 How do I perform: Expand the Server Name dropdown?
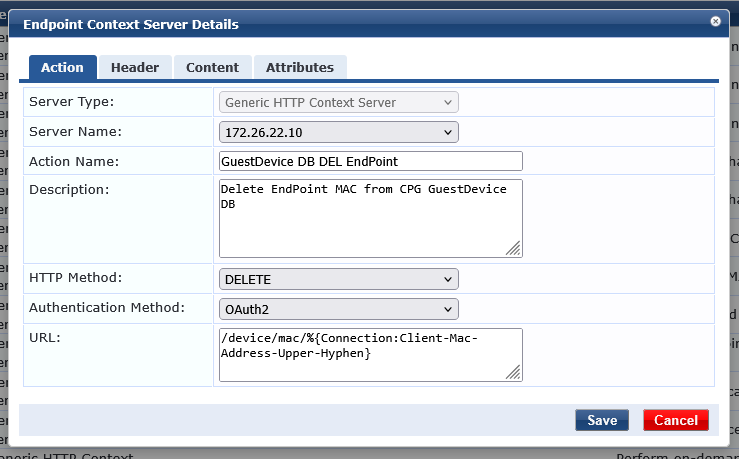[x=338, y=132]
